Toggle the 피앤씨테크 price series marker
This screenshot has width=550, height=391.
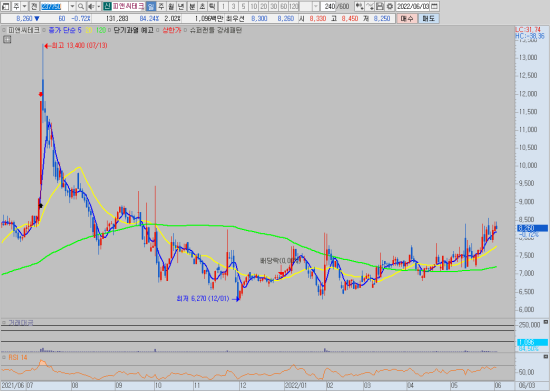pos(4,30)
